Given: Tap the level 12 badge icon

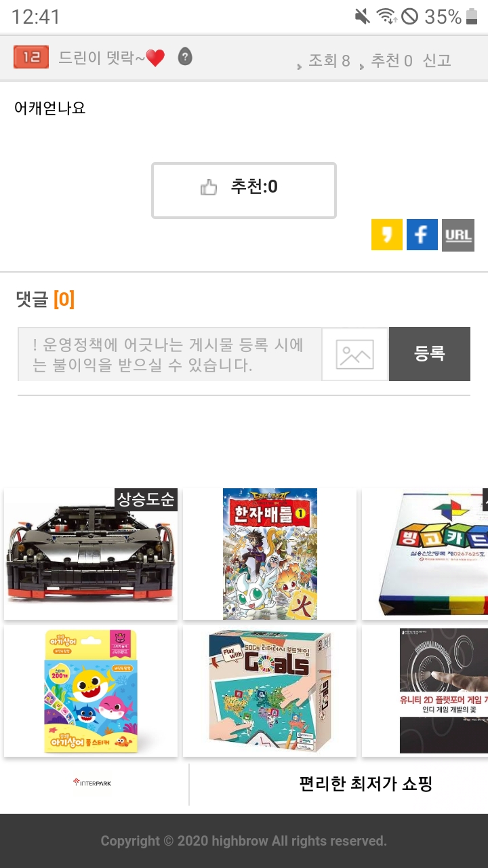Looking at the screenshot, I should coord(31,58).
